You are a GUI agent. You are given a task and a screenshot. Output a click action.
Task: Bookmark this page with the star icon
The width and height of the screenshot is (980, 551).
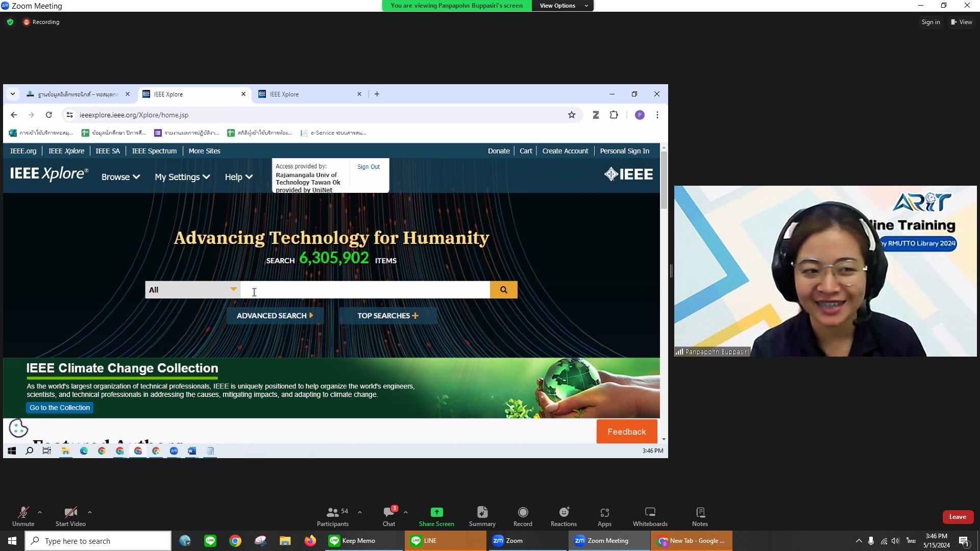tap(572, 115)
